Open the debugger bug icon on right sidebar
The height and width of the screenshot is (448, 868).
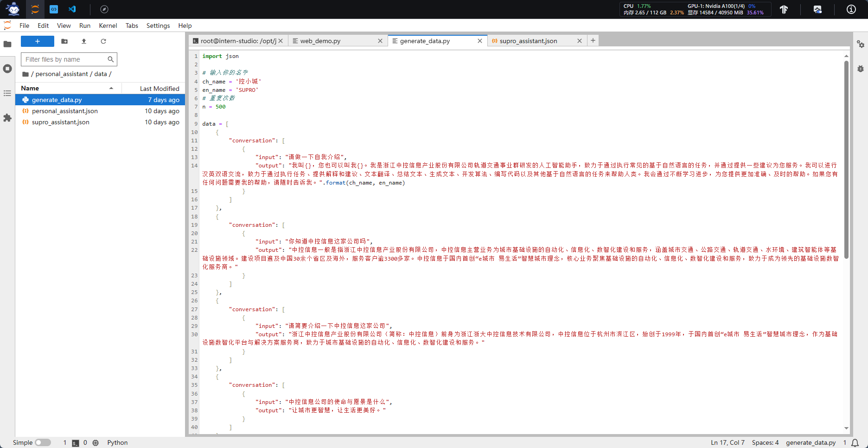[861, 69]
